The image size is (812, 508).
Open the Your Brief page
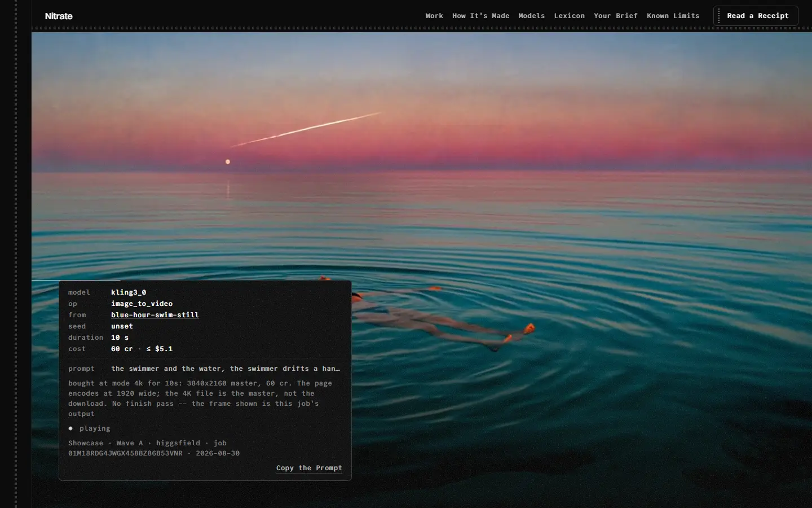point(615,16)
